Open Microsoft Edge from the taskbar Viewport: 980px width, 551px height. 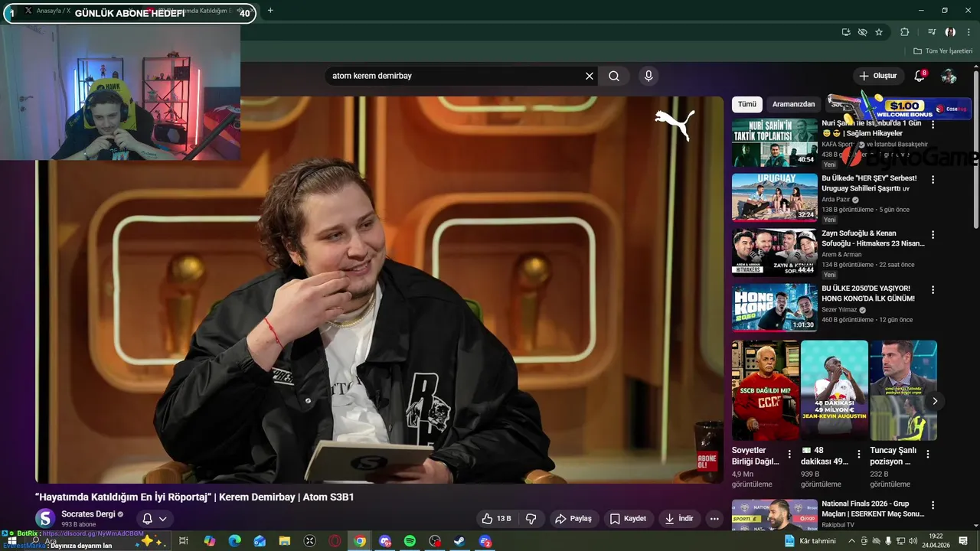(x=234, y=541)
